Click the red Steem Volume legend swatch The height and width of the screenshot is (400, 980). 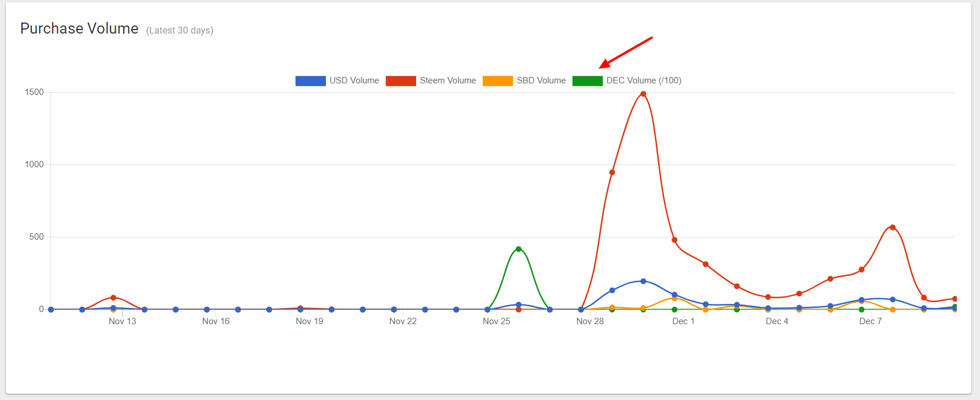point(401,81)
